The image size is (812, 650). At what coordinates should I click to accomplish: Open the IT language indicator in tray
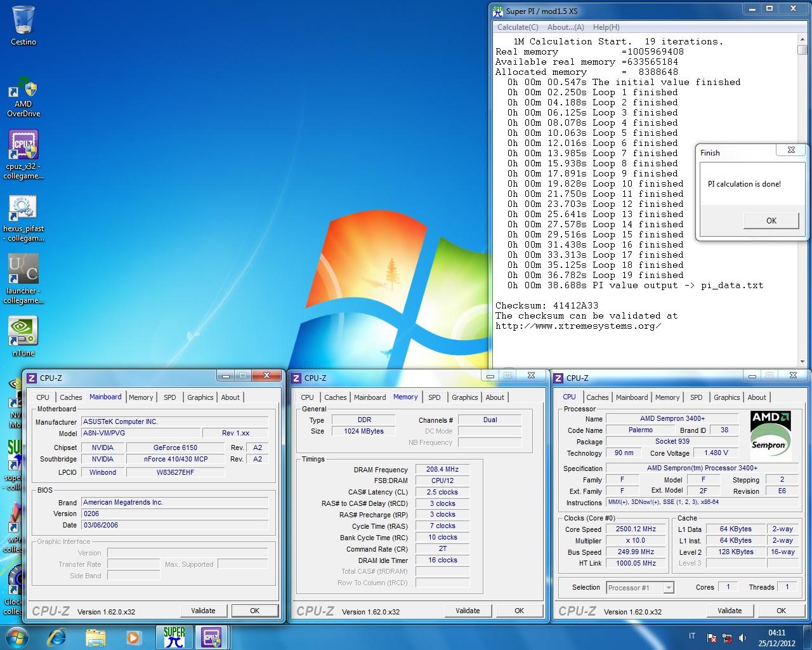(691, 636)
